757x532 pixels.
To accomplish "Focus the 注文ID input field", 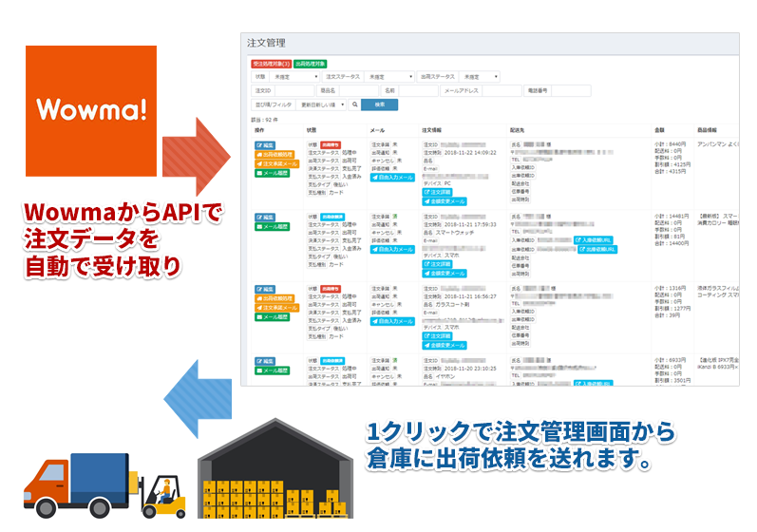I will (294, 91).
